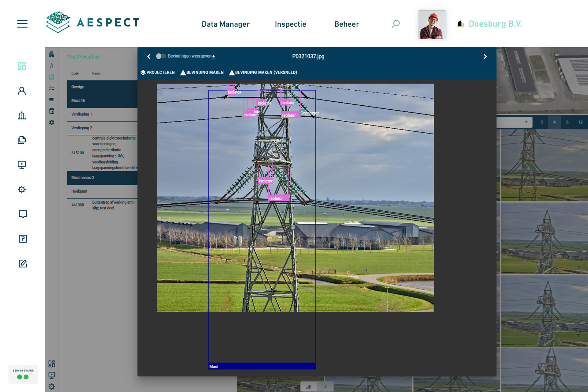588x392 pixels.
Task: Click the bottom screen icon in the inner toolbar
Action: (52, 375)
